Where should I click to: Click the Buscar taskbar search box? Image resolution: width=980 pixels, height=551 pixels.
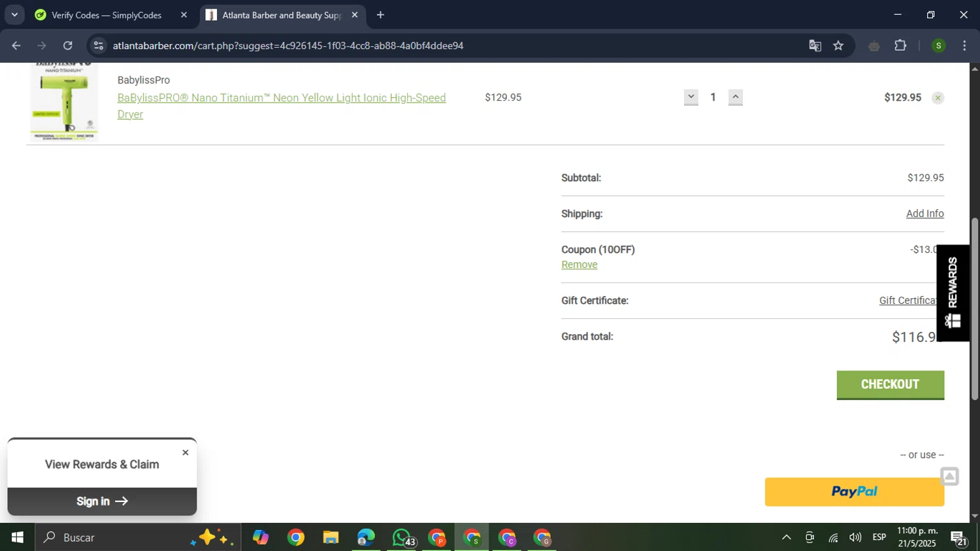[x=138, y=537]
